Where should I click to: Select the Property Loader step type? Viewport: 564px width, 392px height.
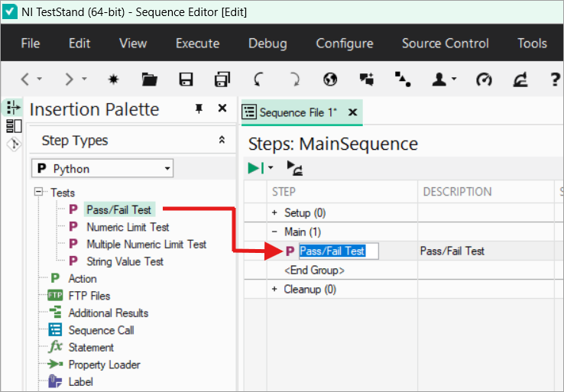104,364
